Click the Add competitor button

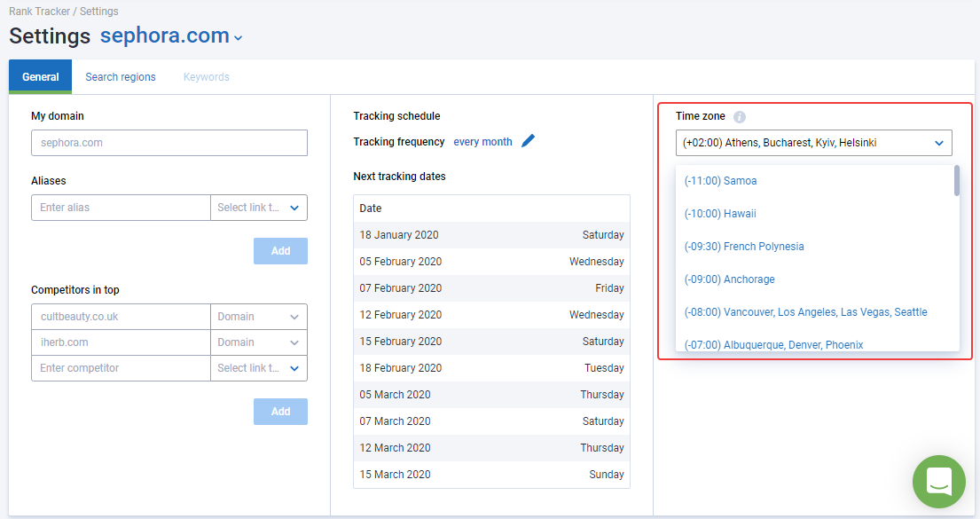click(280, 412)
